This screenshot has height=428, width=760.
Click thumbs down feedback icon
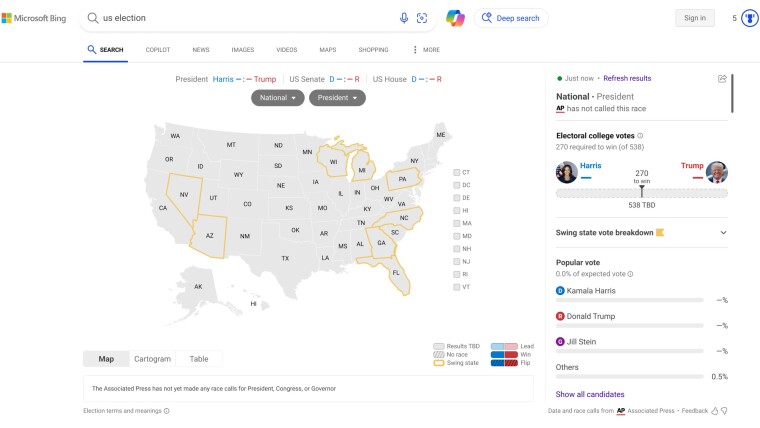[725, 411]
